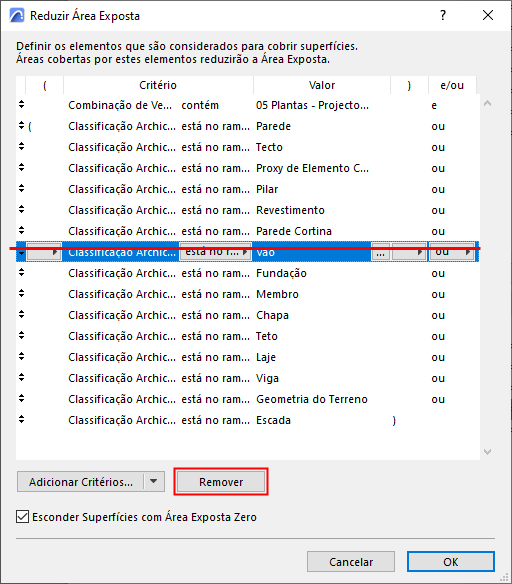Select the row with value Membro

tap(248, 294)
